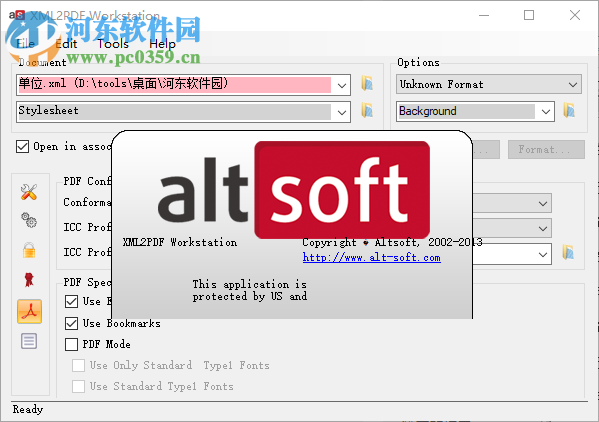Browse for ICC profile file icon
Image resolution: width=599 pixels, height=422 pixels.
tap(568, 252)
